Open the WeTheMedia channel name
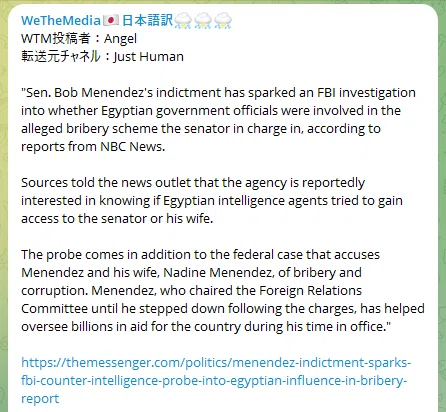Image resolution: width=446 pixels, height=412 pixels. coord(61,21)
